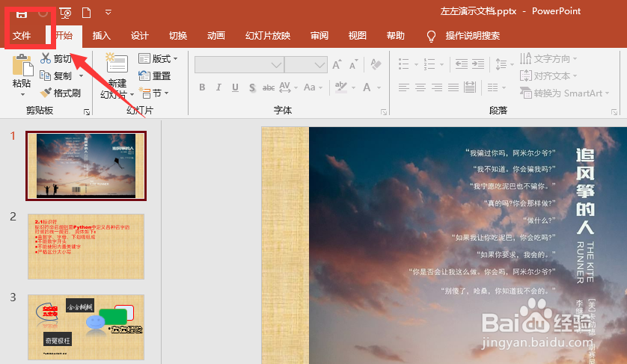627x364 pixels.
Task: Click the 操作说明搜索 search box
Action: 473,36
